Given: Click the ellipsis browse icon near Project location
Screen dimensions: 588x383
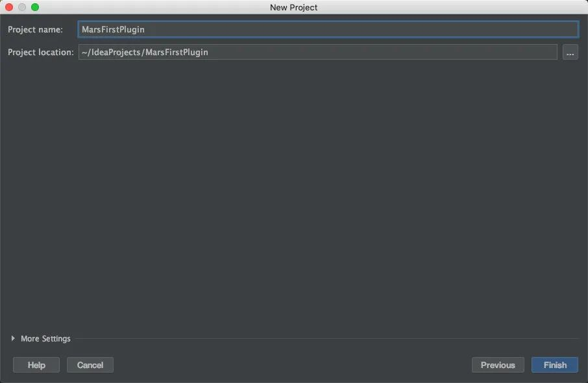Looking at the screenshot, I should pos(570,52).
